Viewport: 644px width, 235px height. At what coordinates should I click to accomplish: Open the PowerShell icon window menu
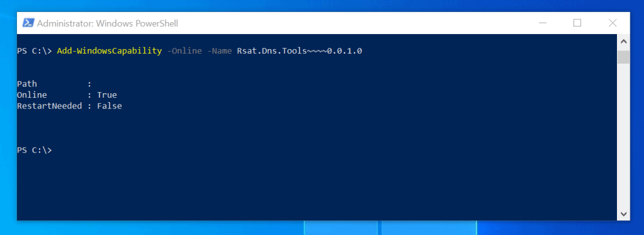click(x=28, y=23)
